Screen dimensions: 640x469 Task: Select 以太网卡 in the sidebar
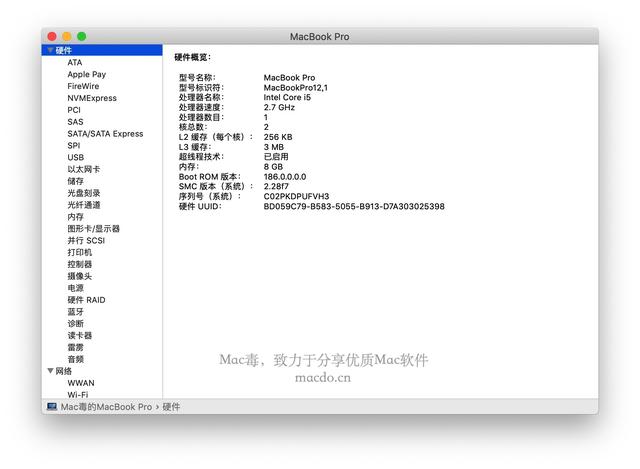pos(83,169)
